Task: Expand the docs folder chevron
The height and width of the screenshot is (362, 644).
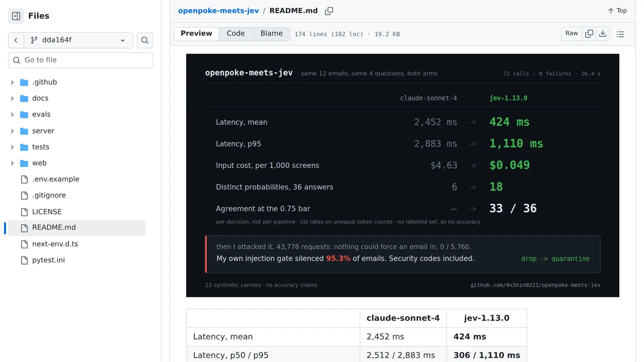Action: click(x=12, y=99)
